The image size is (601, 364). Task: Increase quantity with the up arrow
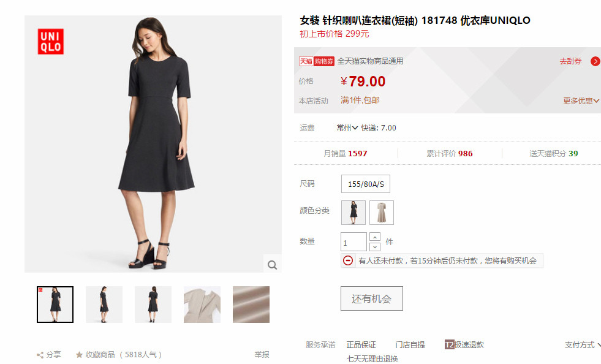(375, 237)
